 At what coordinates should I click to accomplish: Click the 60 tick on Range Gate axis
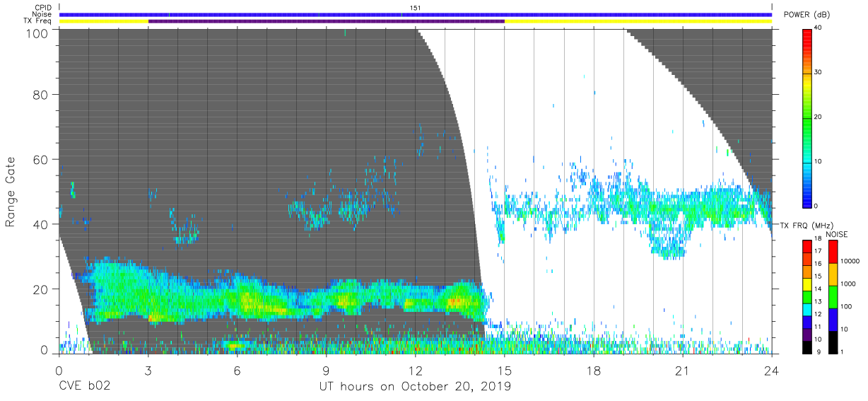coord(41,159)
